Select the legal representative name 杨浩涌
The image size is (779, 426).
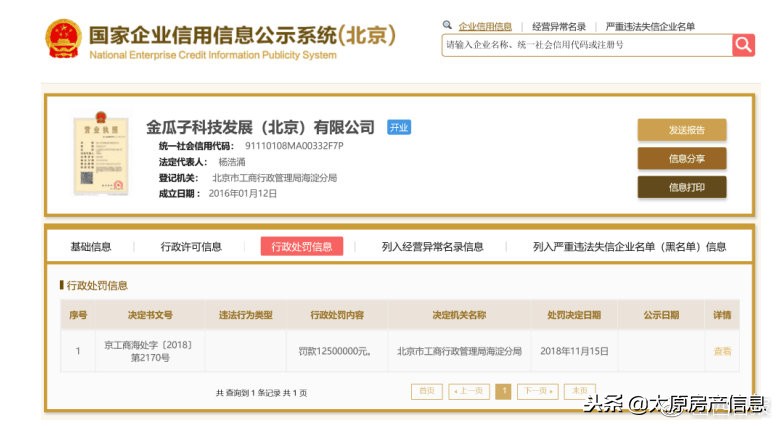click(x=232, y=162)
